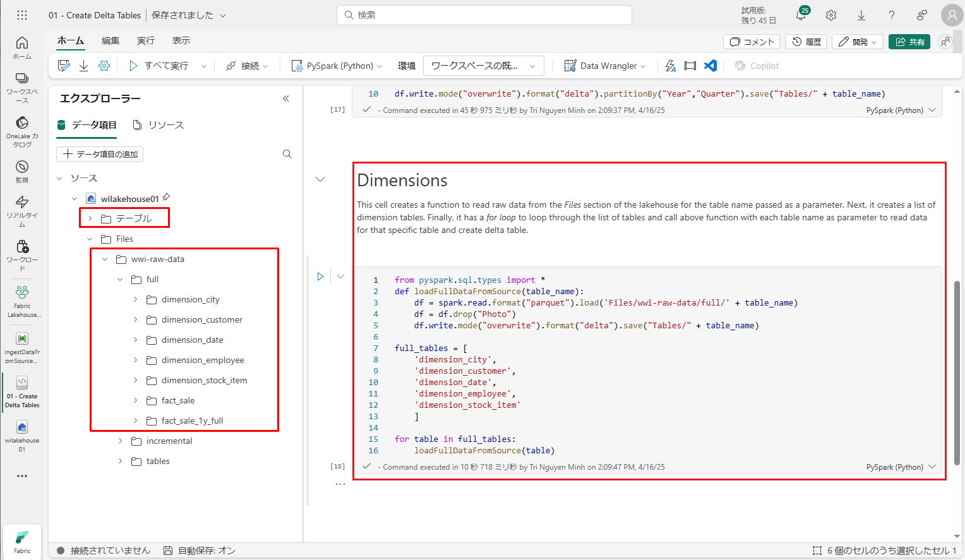Search in explorer data items
The image size is (965, 560).
pos(287,154)
